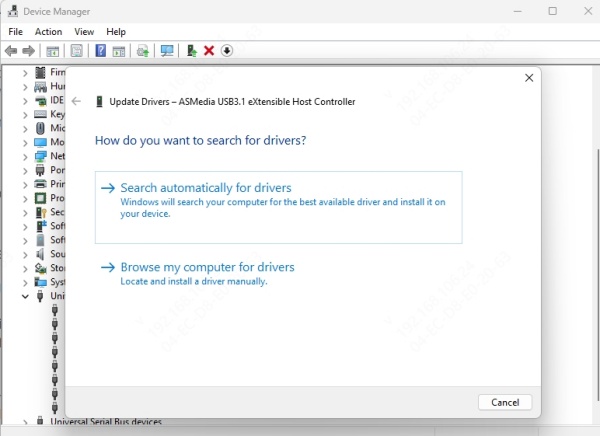Toggle the show/hide console tree toolbar icon
Screen dimensions: 600x436
tap(52, 51)
